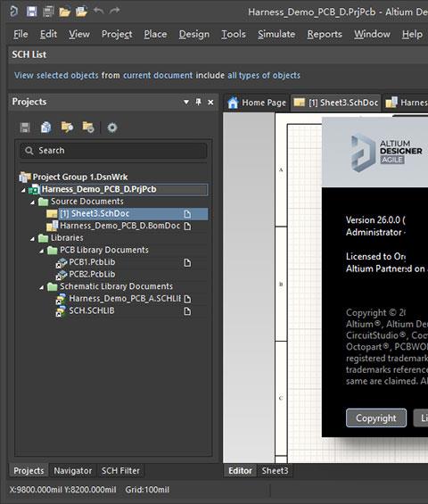This screenshot has width=428, height=504.
Task: Click the document status icon beside Harness_Demo_PCB_D.BomDoc
Action: point(187,227)
